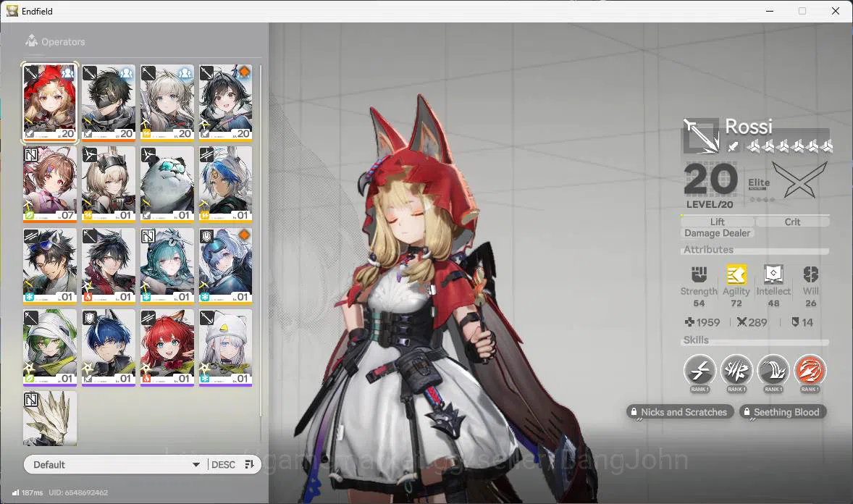Select the blue-streaked rabbit-eared operator card
The width and height of the screenshot is (853, 504).
[x=226, y=185]
